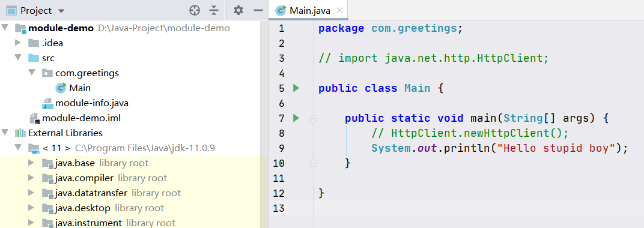This screenshot has height=228, width=644.
Task: Click the run gutter icon beside class Main
Action: 296,88
